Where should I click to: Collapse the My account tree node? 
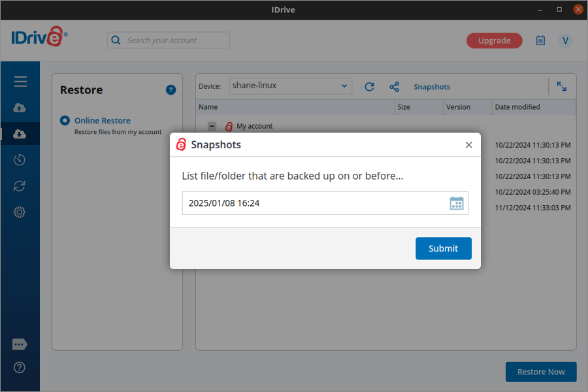(212, 126)
